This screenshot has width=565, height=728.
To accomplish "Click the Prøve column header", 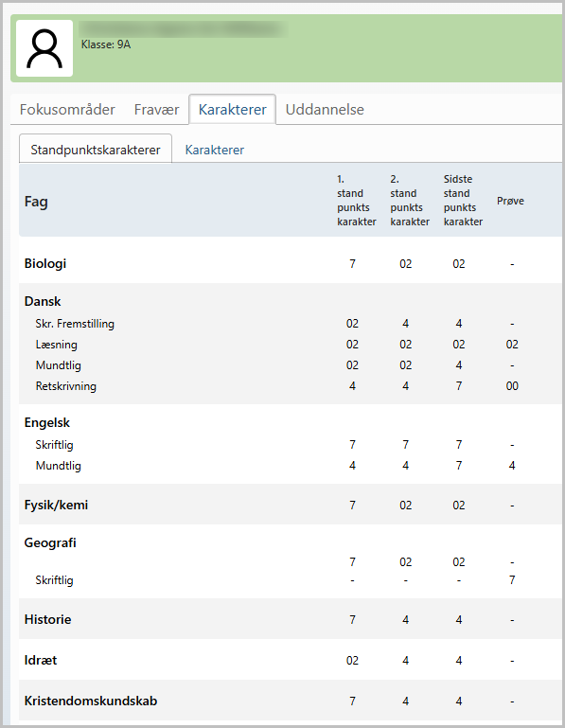I will coord(510,201).
